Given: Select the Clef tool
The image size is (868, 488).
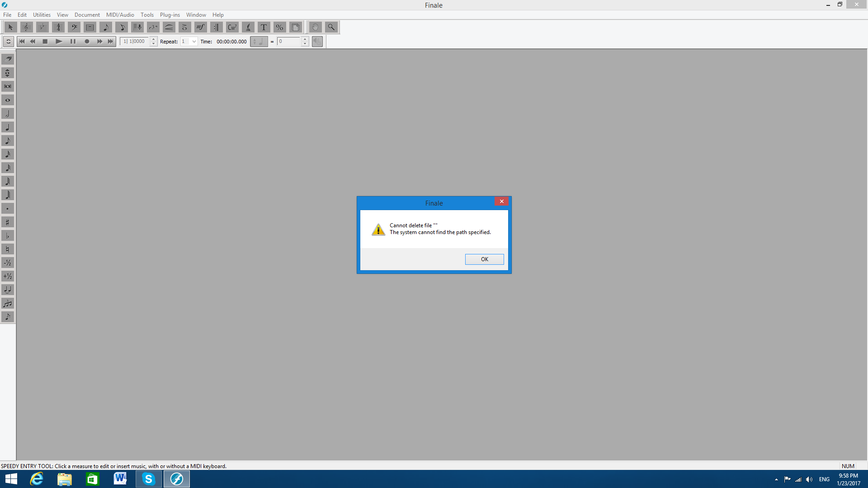Looking at the screenshot, I should 74,27.
